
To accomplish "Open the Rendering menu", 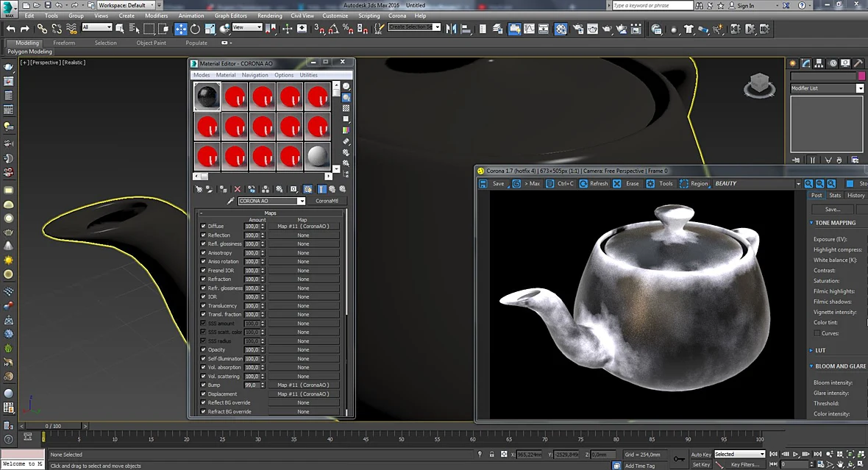I will coord(269,15).
